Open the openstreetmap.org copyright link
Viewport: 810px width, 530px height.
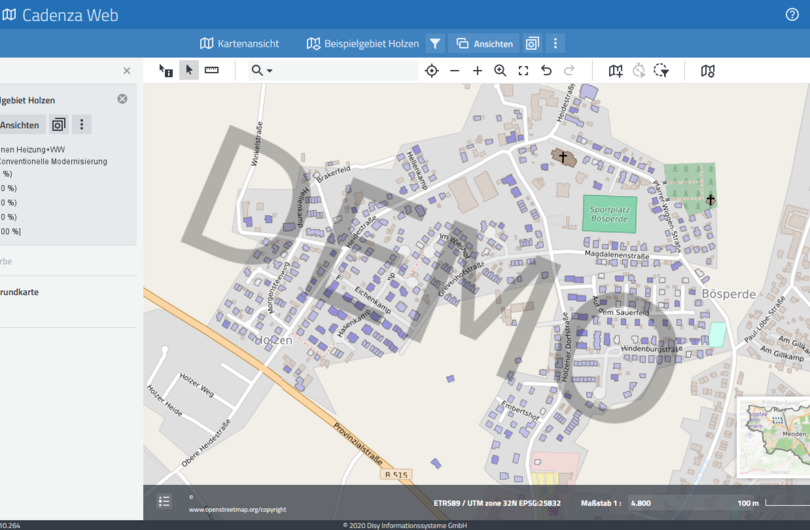coord(238,509)
